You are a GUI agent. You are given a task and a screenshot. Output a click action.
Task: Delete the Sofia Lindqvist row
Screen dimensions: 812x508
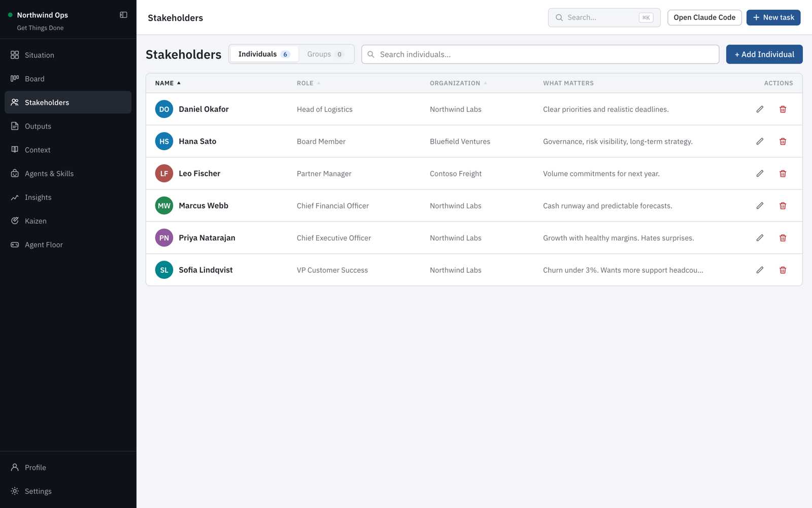pos(783,270)
